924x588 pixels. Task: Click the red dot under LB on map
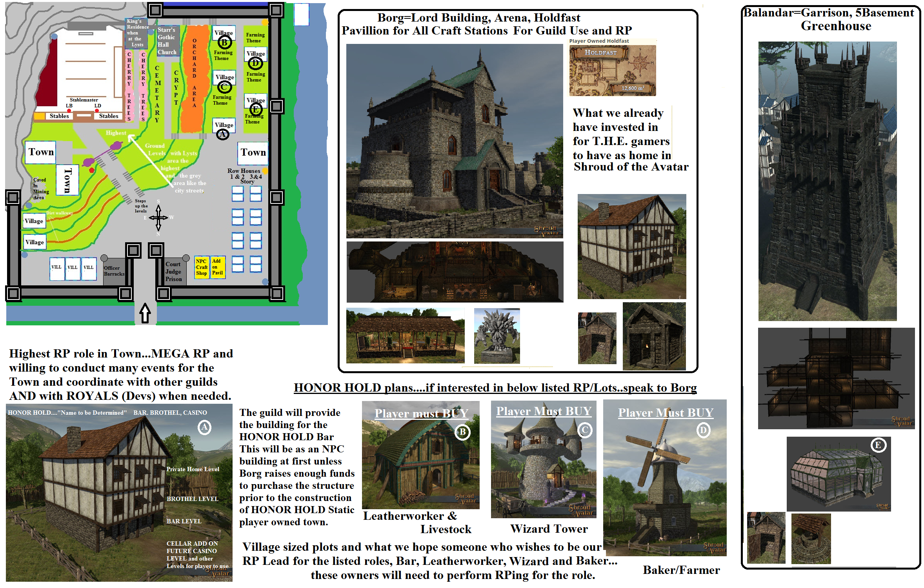[x=69, y=111]
